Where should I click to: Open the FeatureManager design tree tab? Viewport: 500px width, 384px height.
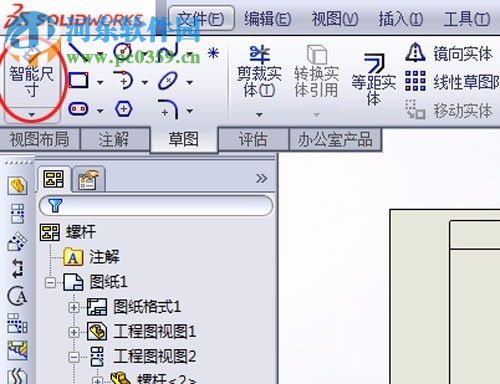[x=54, y=179]
